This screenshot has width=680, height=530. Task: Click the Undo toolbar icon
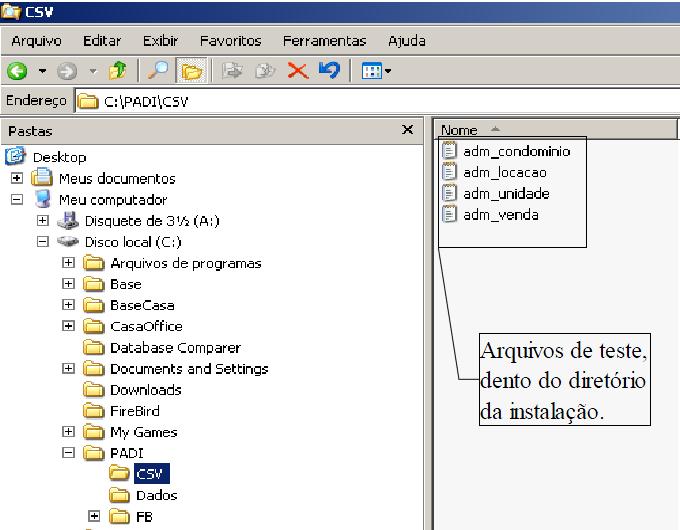[x=328, y=72]
